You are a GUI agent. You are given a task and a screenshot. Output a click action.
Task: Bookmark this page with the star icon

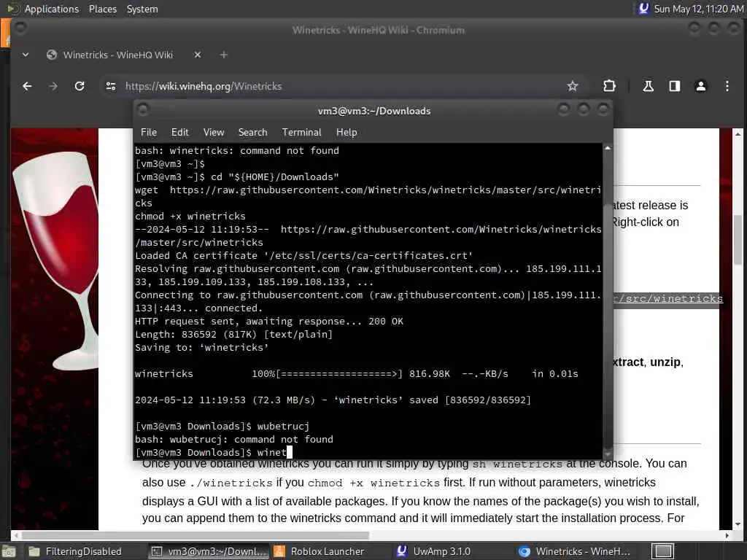[572, 86]
